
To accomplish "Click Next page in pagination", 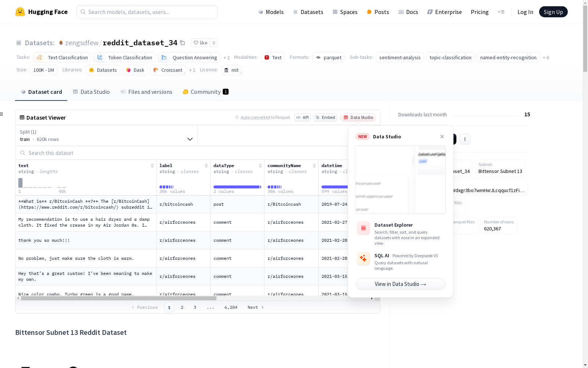I will pyautogui.click(x=255, y=307).
